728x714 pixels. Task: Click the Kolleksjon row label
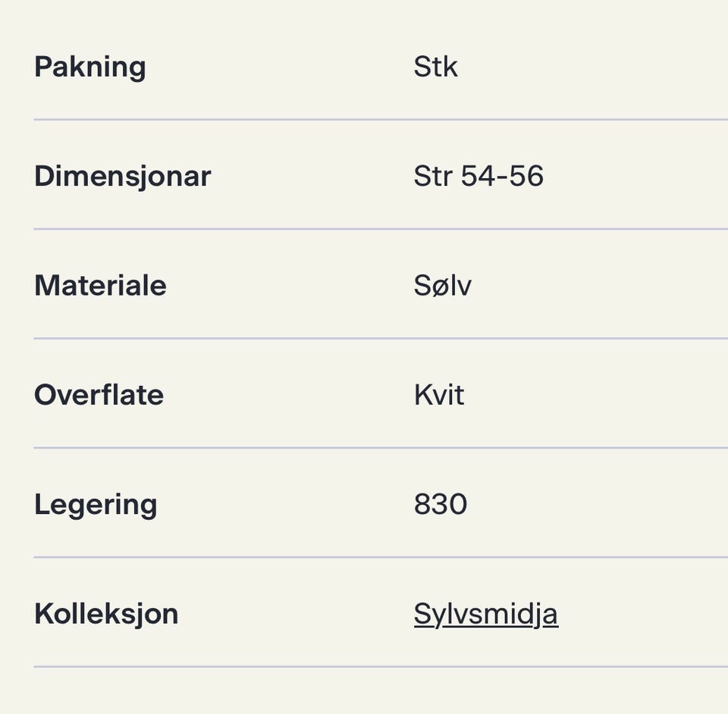(x=106, y=614)
